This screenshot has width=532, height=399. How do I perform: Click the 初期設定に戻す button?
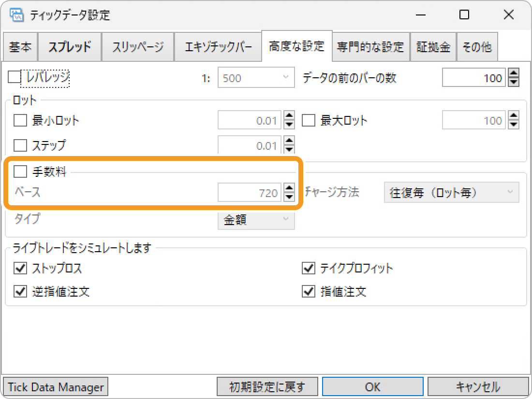click(267, 387)
